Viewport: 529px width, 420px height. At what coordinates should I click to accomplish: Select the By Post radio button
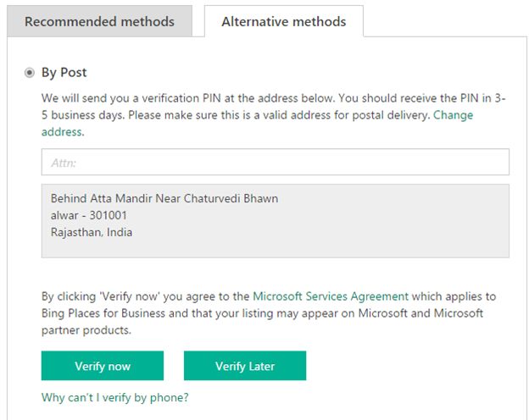point(30,73)
